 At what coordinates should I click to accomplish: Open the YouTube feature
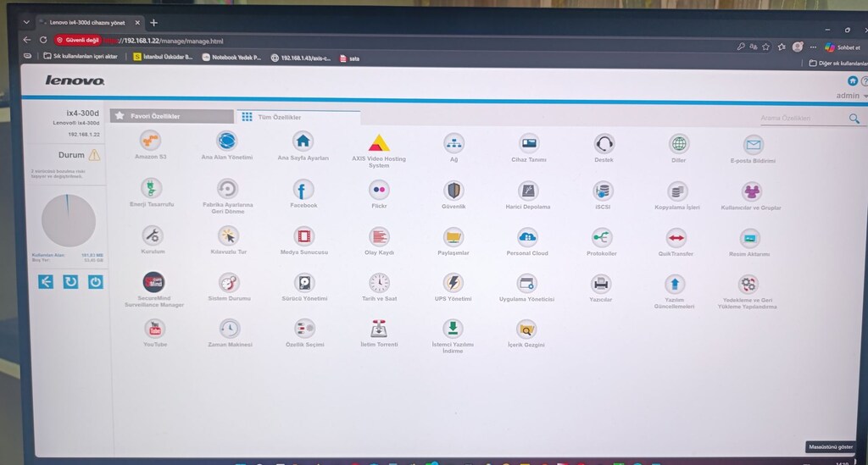(x=155, y=329)
